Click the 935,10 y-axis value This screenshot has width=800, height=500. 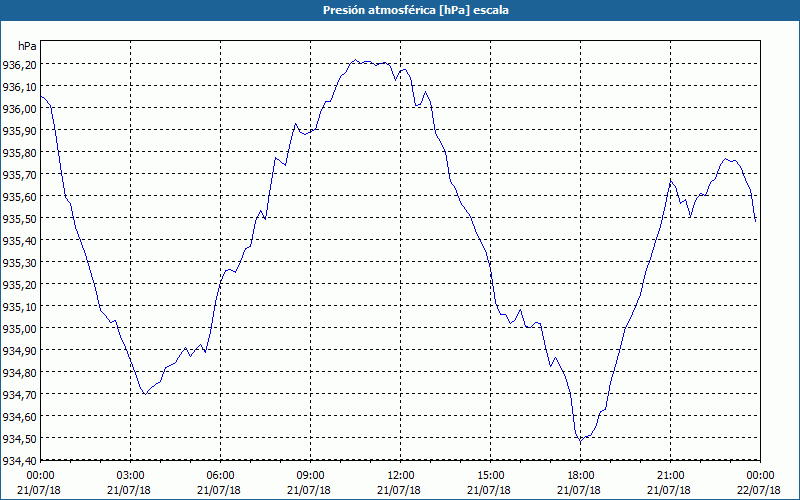tap(20, 306)
